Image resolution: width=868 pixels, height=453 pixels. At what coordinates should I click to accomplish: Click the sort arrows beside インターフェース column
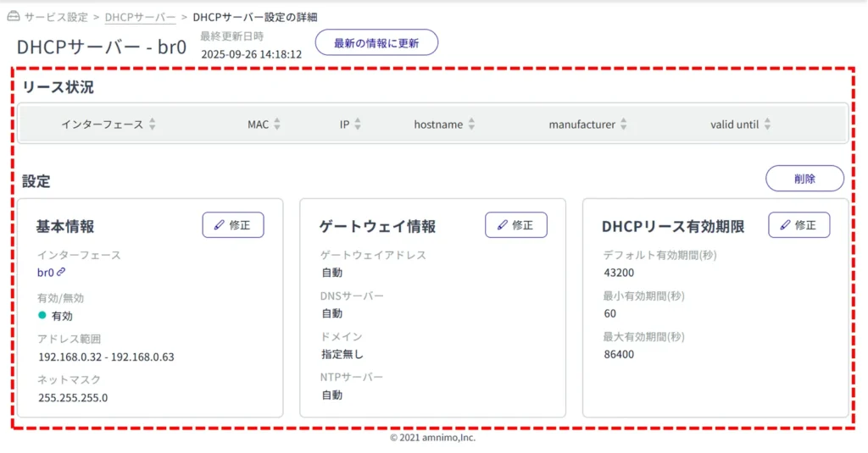[x=153, y=124]
